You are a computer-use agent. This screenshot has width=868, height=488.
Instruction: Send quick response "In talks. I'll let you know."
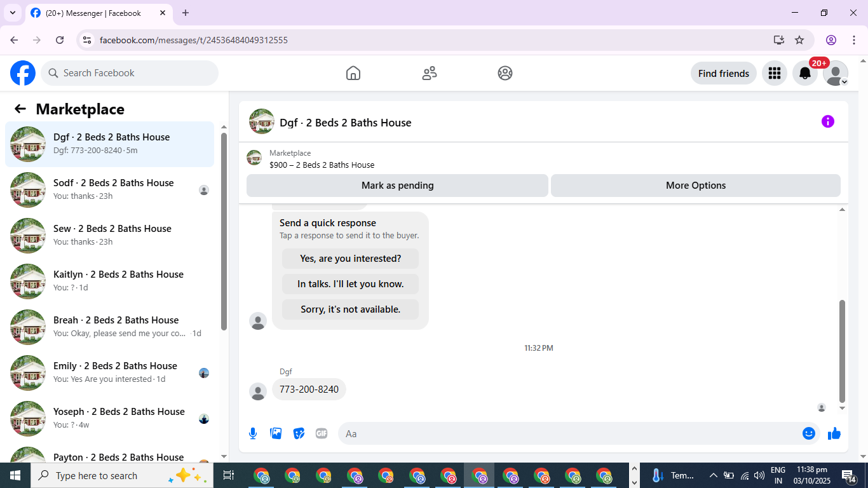[351, 284]
